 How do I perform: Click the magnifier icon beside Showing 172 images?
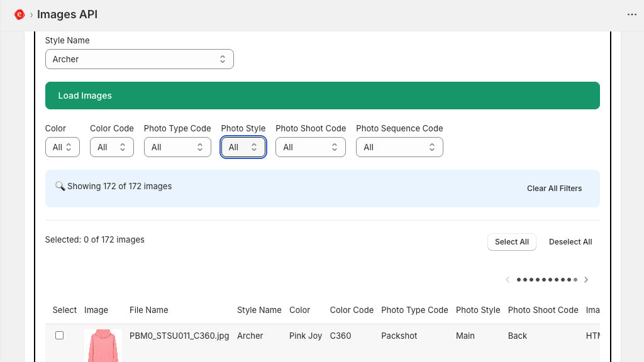click(x=60, y=186)
